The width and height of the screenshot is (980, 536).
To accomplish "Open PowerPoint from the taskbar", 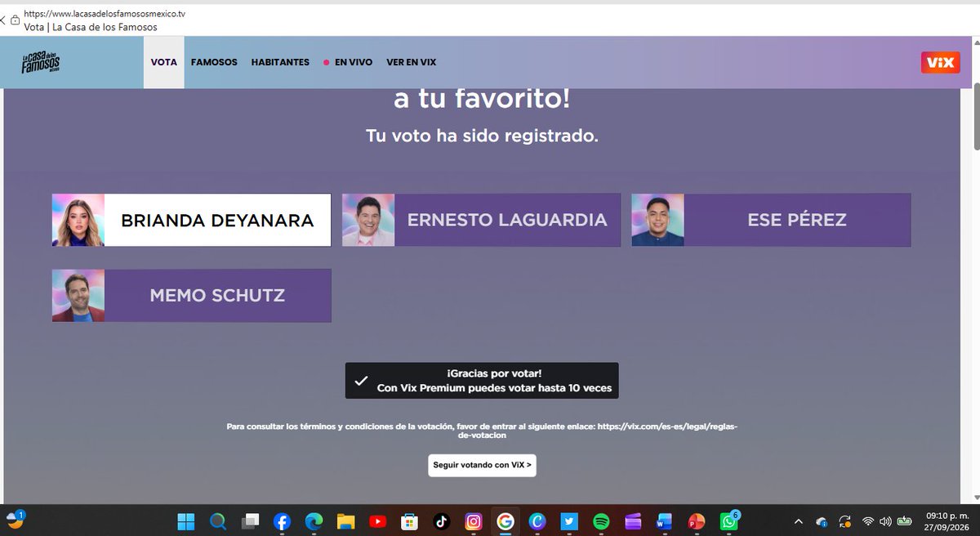I will point(696,521).
